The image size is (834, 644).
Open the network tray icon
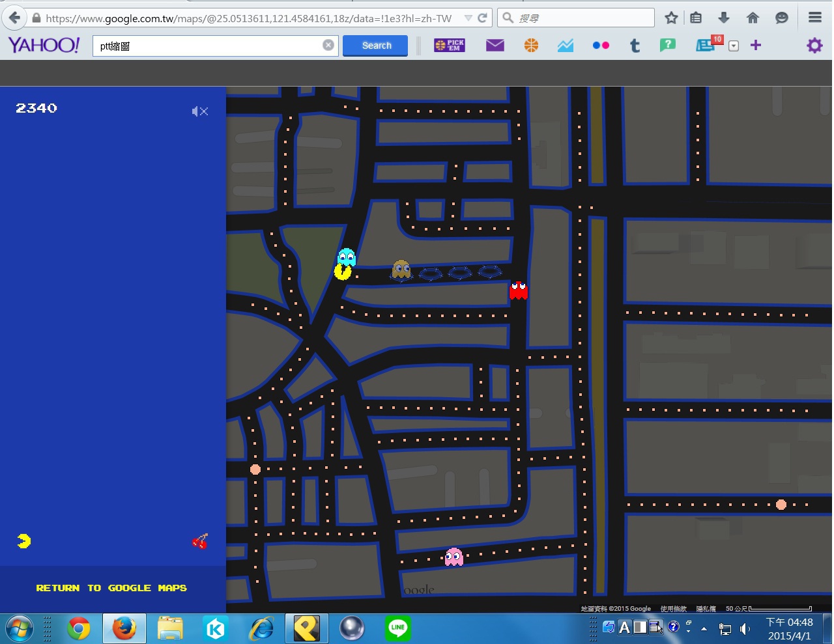tap(725, 629)
